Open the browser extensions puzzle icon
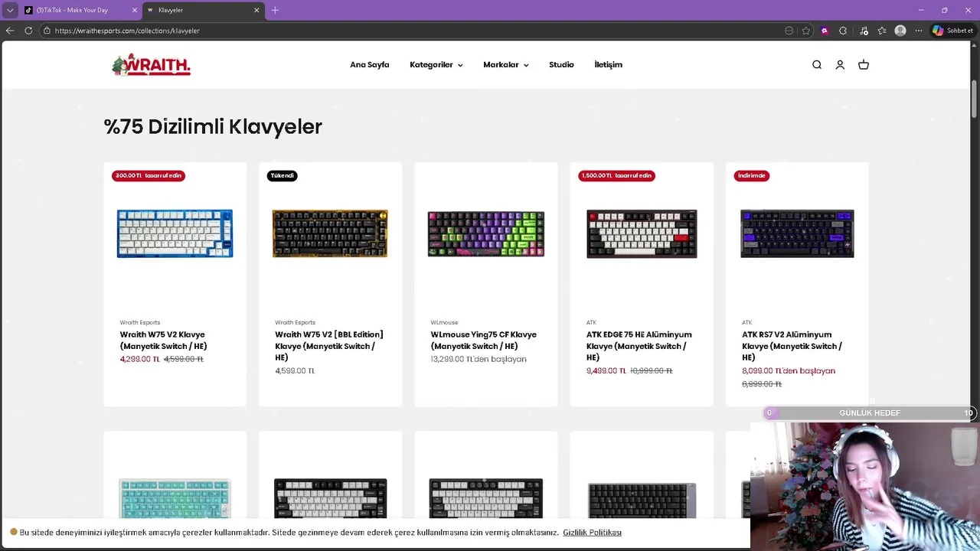 843,31
